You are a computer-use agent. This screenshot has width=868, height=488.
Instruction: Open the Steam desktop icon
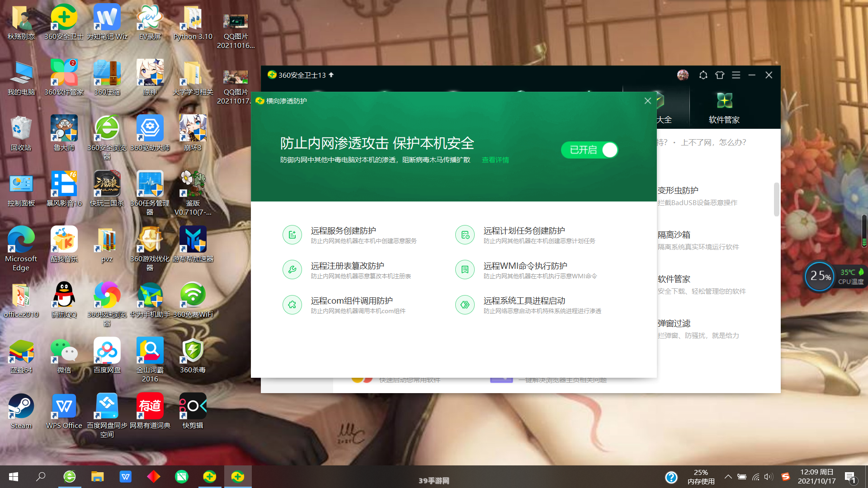tap(21, 411)
